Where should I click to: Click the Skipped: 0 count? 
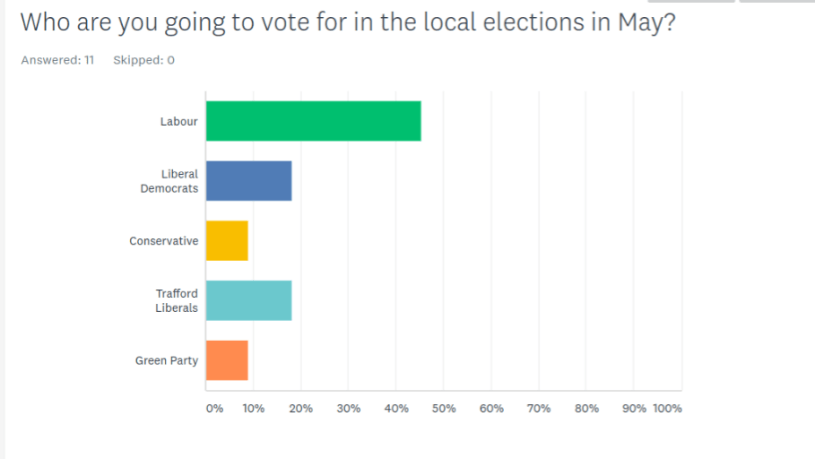click(x=144, y=60)
